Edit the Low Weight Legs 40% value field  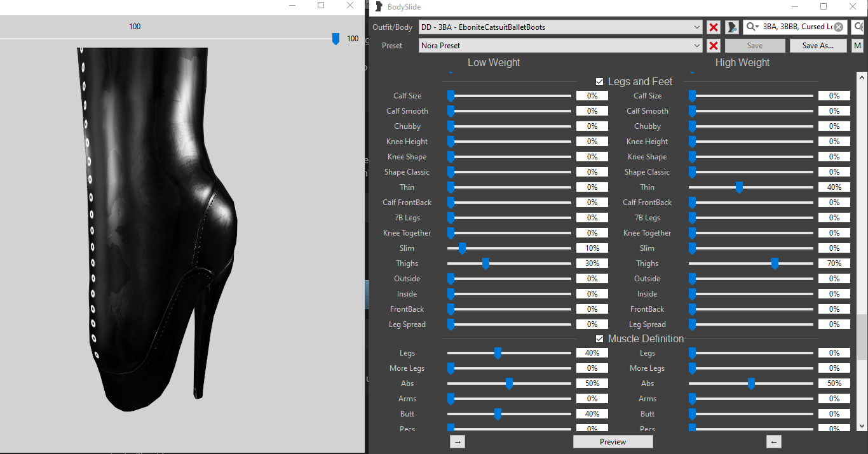click(592, 353)
